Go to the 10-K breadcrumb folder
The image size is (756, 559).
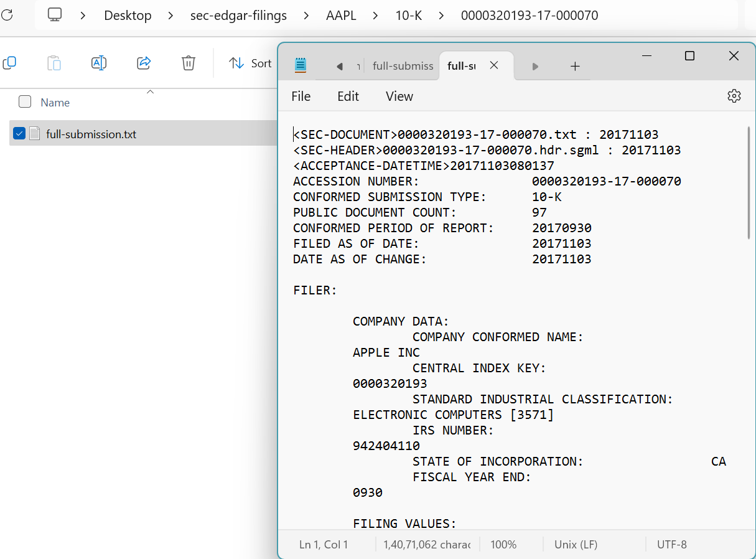tap(409, 16)
